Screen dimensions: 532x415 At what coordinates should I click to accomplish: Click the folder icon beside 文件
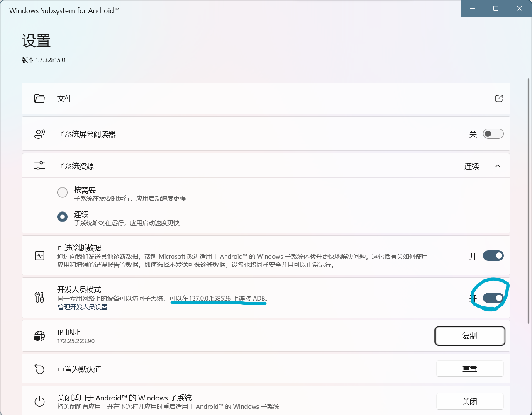(39, 99)
